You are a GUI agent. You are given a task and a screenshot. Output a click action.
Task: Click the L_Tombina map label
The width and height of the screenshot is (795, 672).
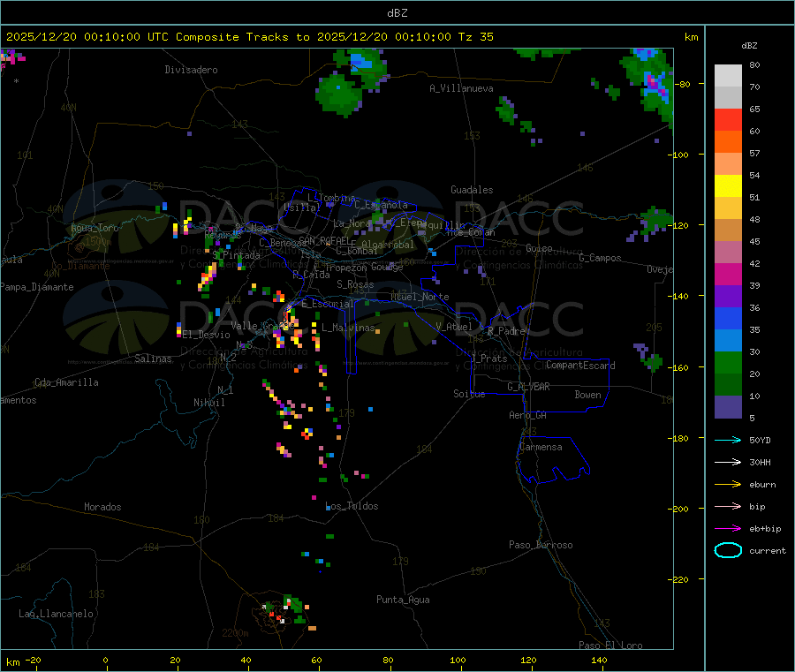click(331, 198)
